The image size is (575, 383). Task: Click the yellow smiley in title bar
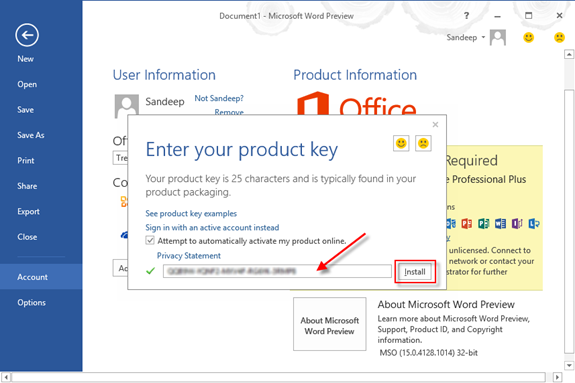point(528,37)
